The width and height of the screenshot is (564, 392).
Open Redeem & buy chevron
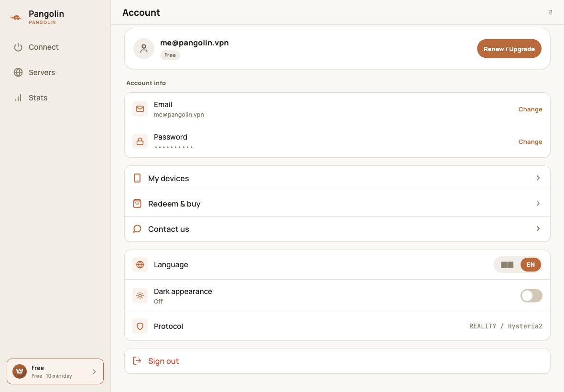pos(538,203)
